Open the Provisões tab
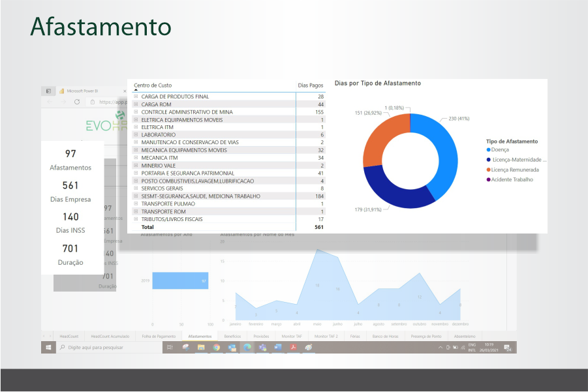The height and width of the screenshot is (392, 588). tap(262, 336)
